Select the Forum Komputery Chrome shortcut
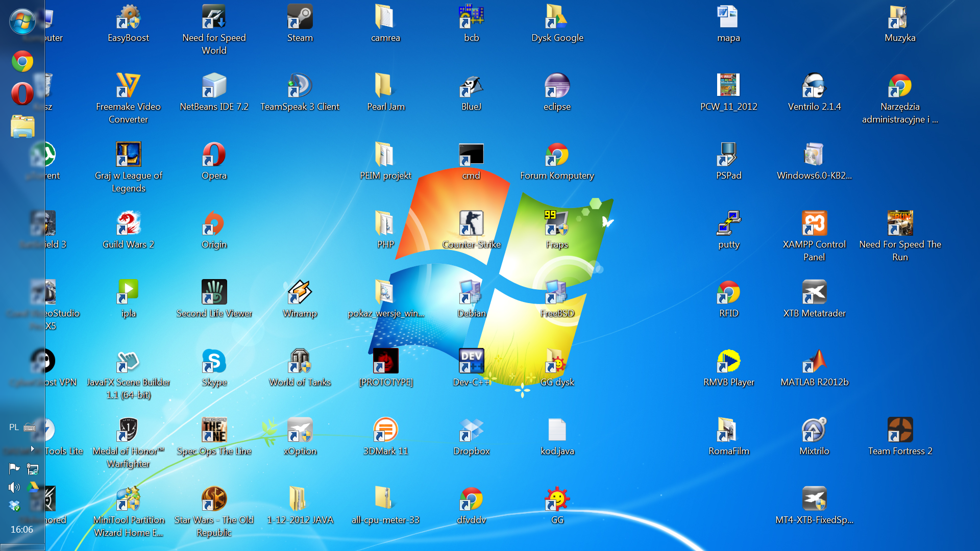The width and height of the screenshot is (980, 551). (x=557, y=161)
